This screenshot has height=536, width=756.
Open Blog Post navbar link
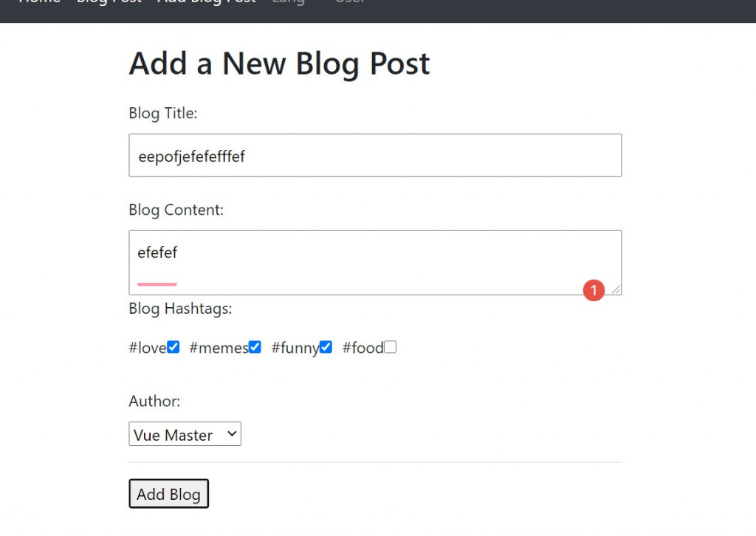pyautogui.click(x=109, y=2)
